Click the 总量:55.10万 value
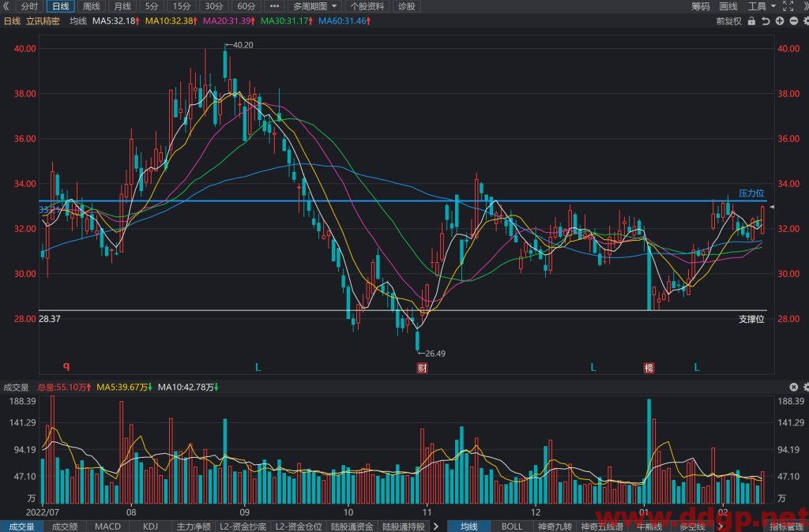Screen dimensions: 809x532 point(64,387)
